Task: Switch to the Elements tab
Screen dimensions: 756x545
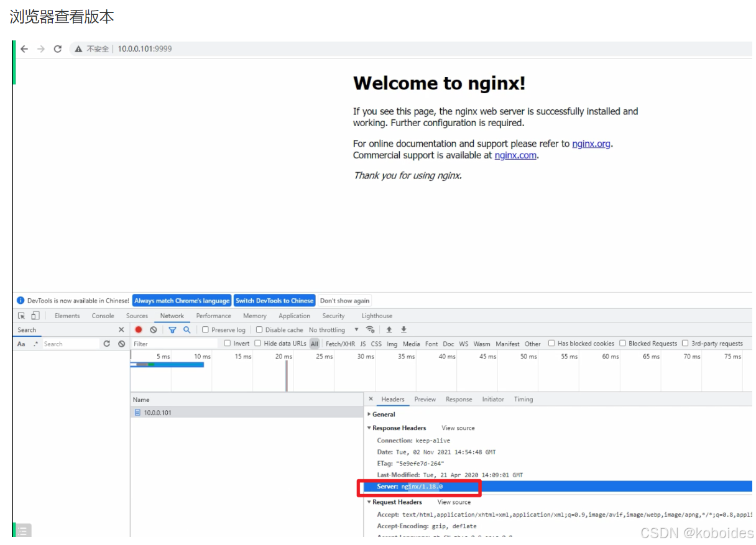Action: click(67, 316)
